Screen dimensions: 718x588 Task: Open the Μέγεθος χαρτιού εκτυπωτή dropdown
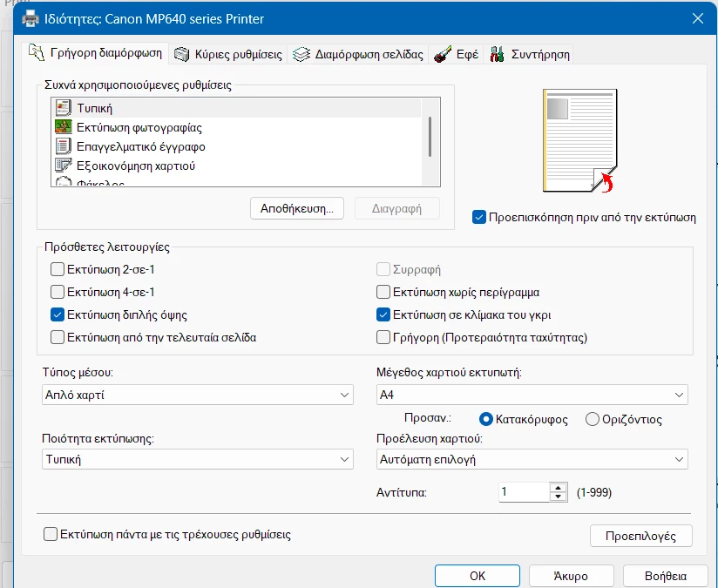[x=532, y=395]
